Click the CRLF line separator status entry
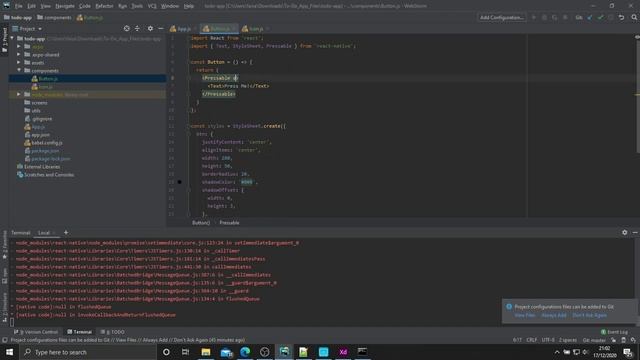The width and height of the screenshot is (640, 360). [531, 340]
